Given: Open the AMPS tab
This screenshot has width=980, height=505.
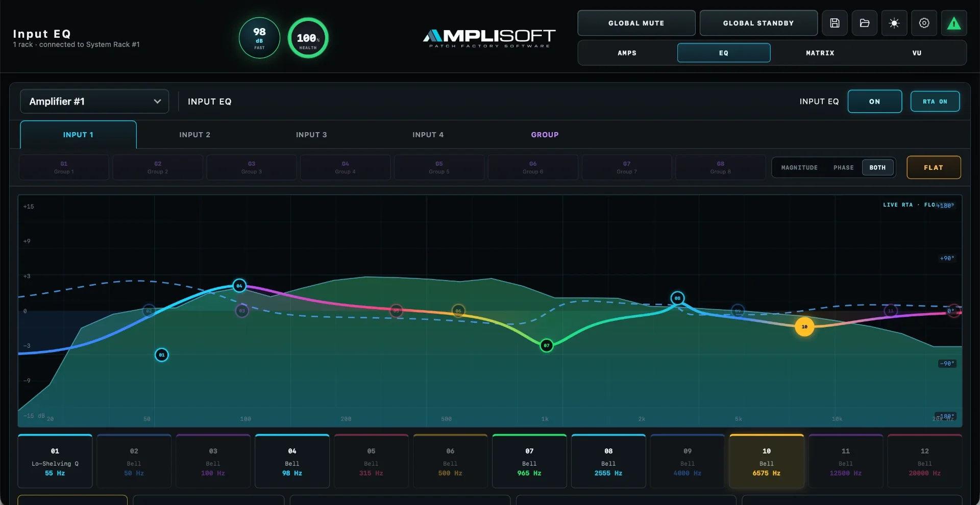Looking at the screenshot, I should tap(627, 53).
